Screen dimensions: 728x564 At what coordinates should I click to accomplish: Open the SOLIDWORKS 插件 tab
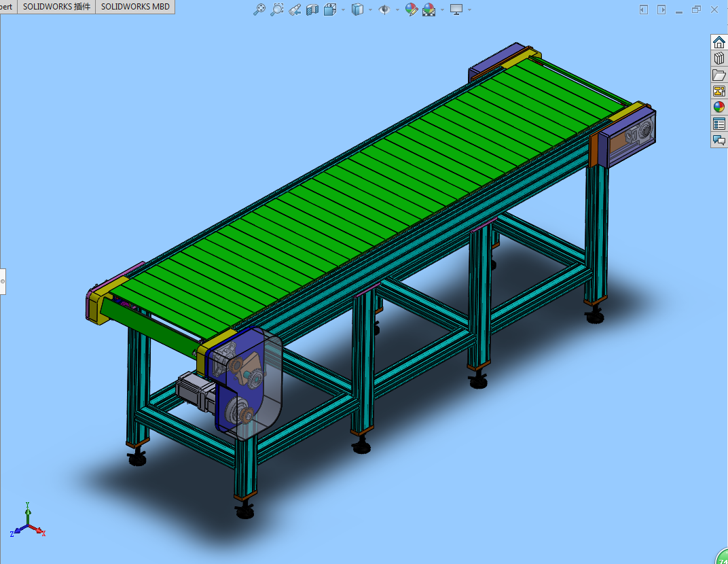(x=56, y=7)
